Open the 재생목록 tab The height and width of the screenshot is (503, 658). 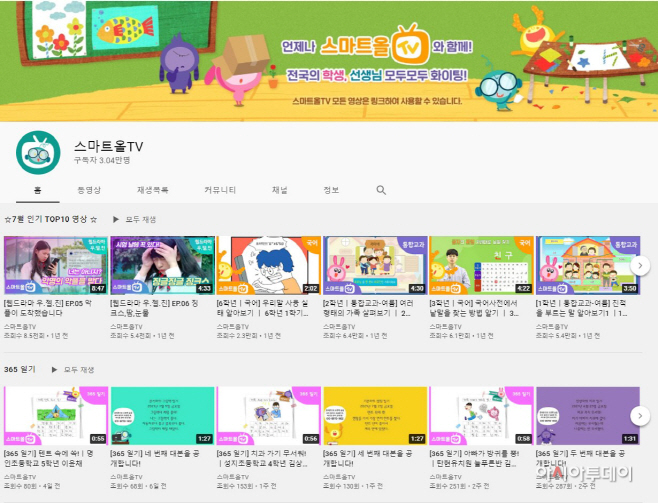(153, 190)
